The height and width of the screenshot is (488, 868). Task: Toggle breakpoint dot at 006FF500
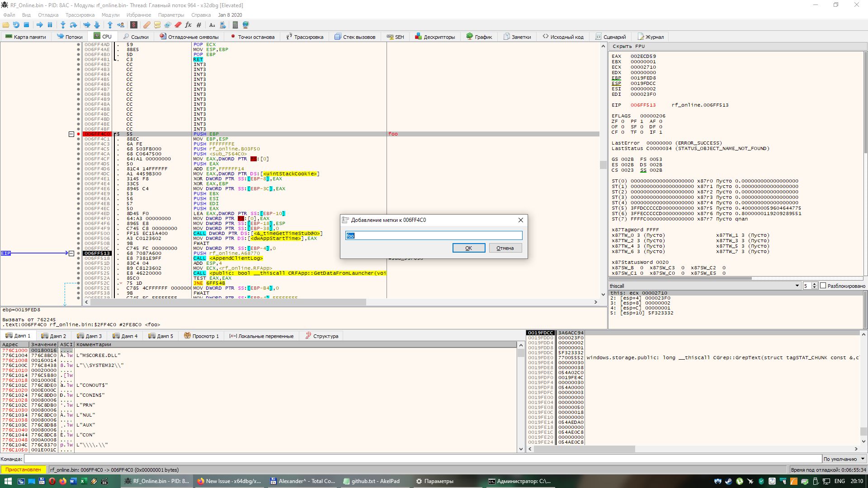pyautogui.click(x=79, y=234)
